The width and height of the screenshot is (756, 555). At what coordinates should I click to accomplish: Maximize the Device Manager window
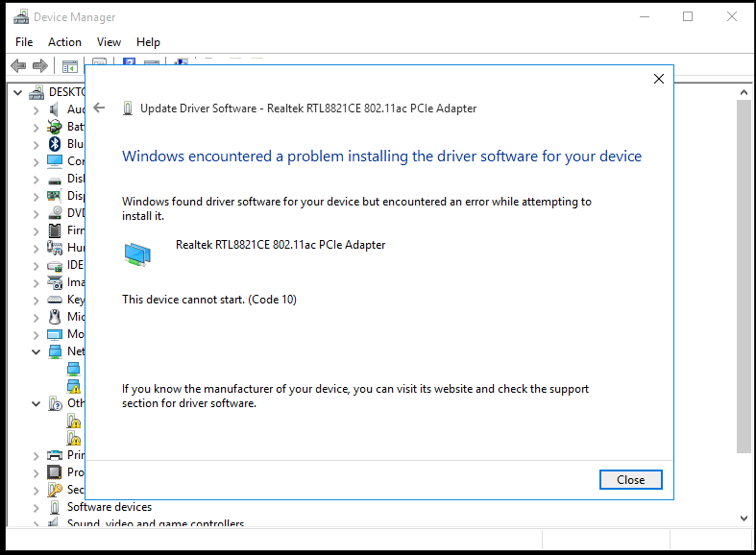pos(688,17)
